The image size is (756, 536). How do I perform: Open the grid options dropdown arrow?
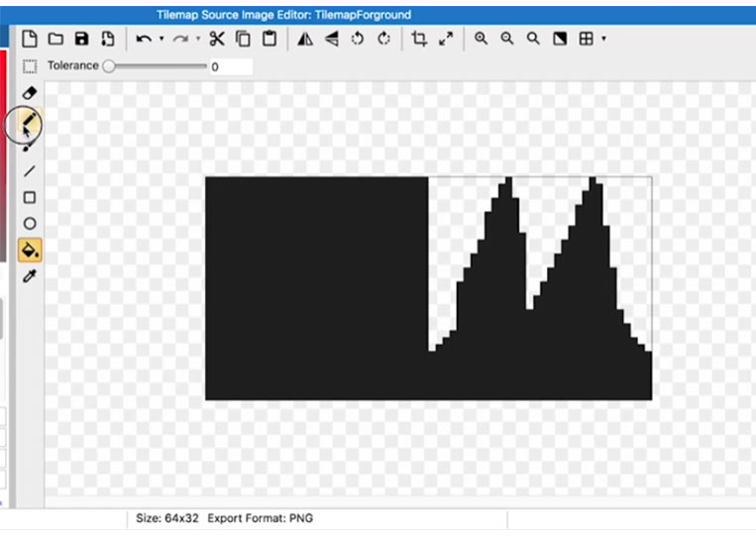pos(603,39)
